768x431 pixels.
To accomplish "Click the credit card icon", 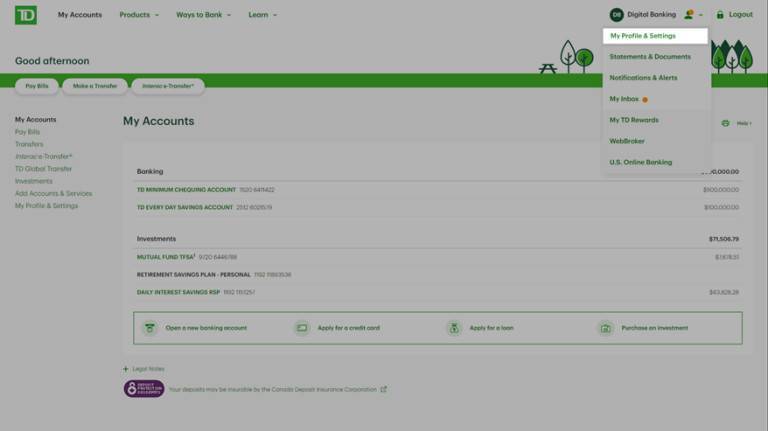I will 302,328.
